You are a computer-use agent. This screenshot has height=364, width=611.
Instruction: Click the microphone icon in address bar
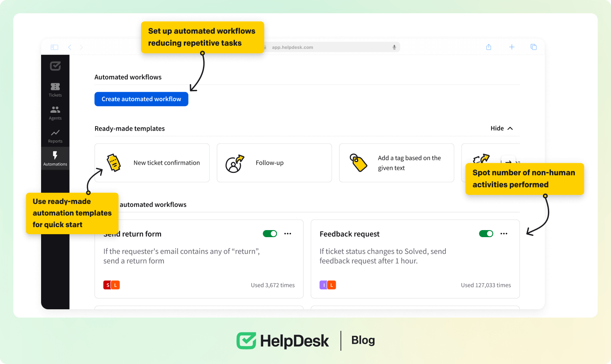(x=394, y=47)
